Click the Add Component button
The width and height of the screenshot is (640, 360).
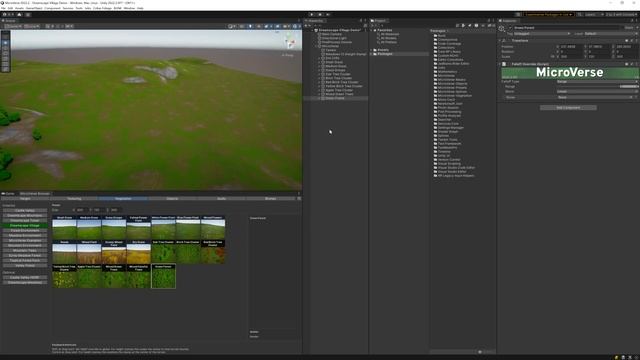568,108
